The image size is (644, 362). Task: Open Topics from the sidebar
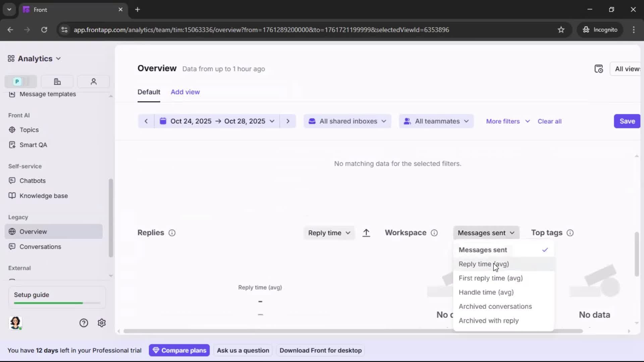(29, 130)
